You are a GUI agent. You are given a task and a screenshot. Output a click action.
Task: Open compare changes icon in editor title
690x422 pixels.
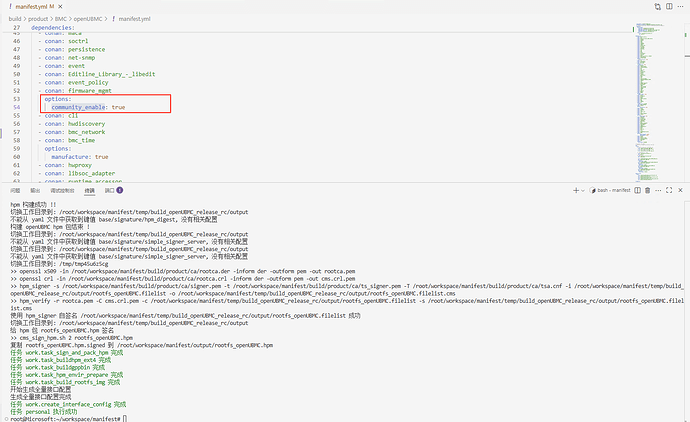point(656,6)
